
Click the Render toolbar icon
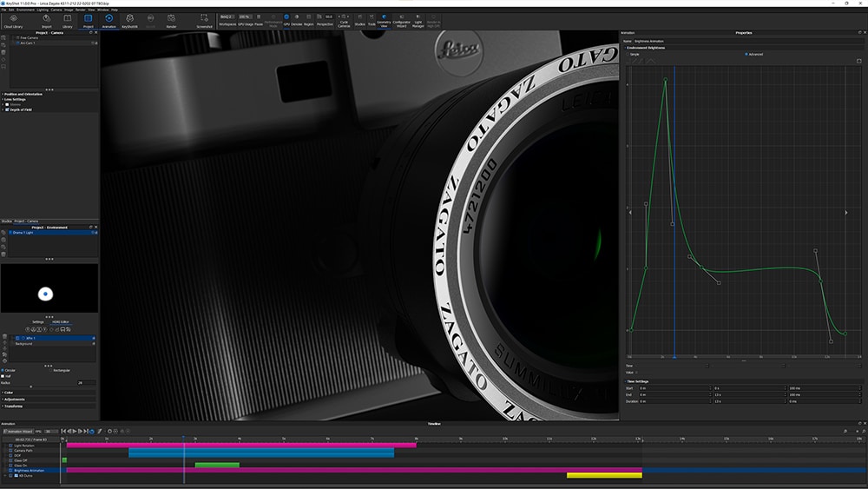tap(171, 20)
